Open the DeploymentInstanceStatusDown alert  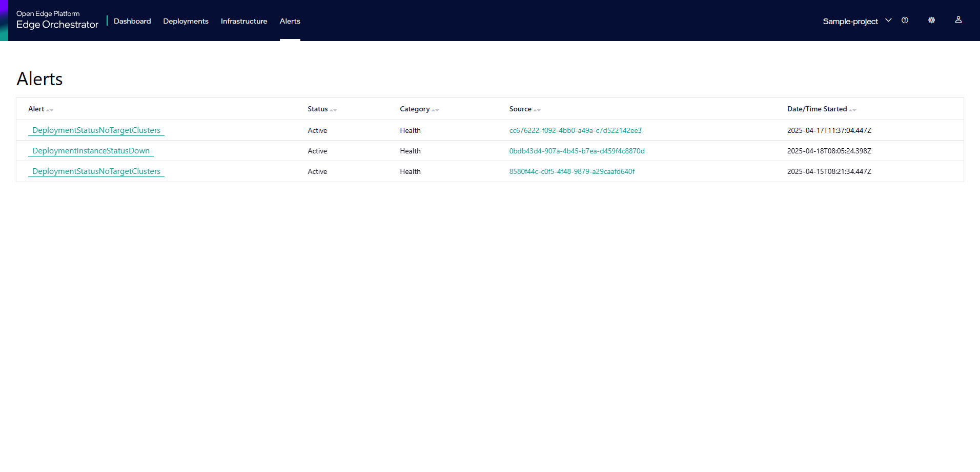pyautogui.click(x=91, y=151)
